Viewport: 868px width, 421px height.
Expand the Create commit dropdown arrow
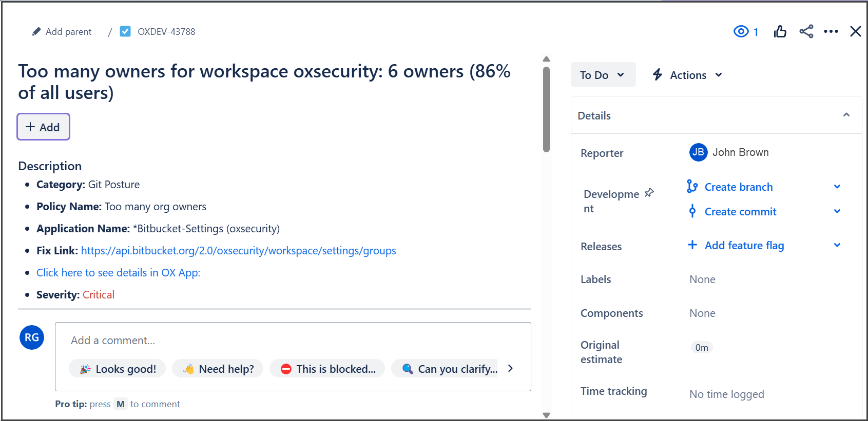(837, 211)
